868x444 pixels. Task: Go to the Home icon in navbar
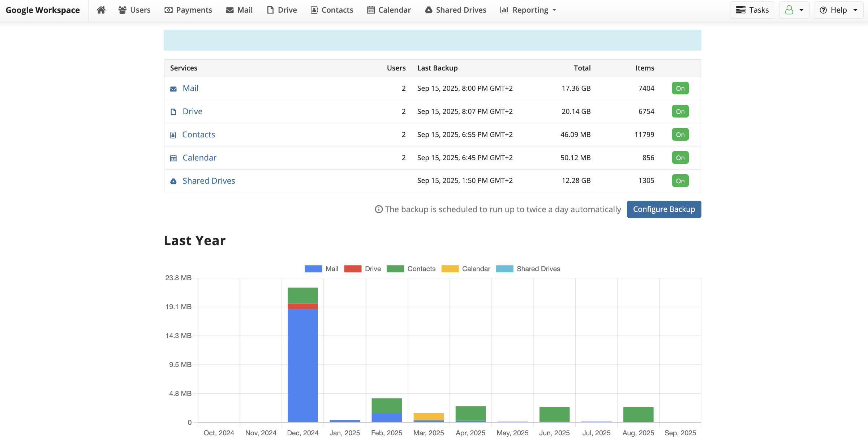(x=101, y=10)
